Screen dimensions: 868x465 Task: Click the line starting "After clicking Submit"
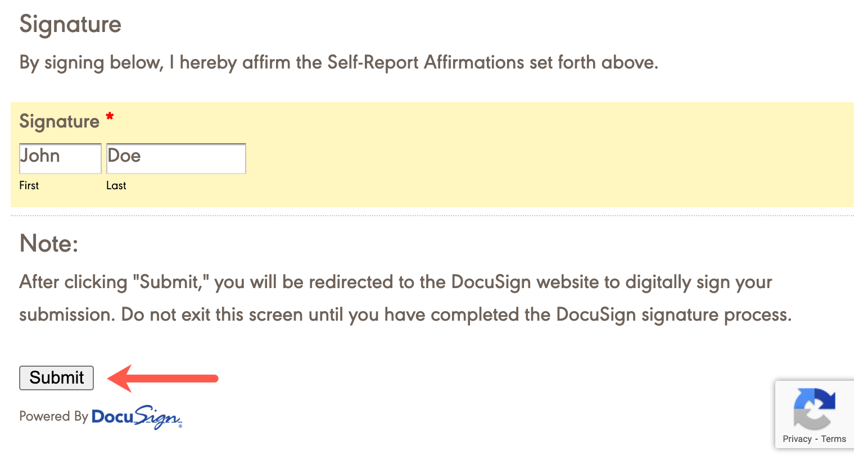coord(396,282)
